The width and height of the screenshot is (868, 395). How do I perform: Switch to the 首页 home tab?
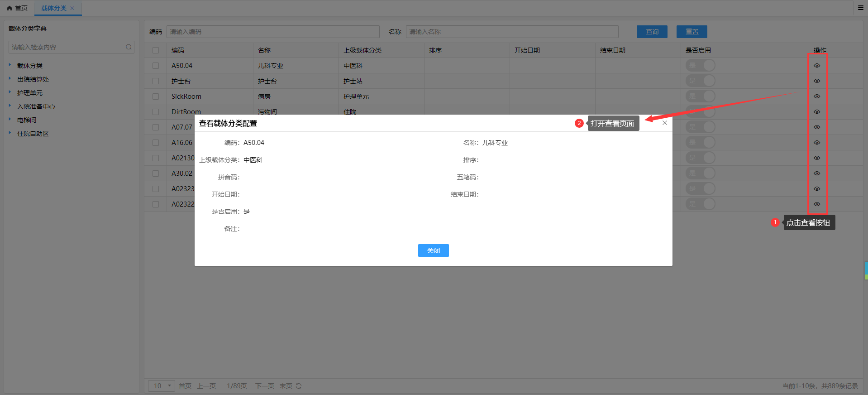(17, 8)
